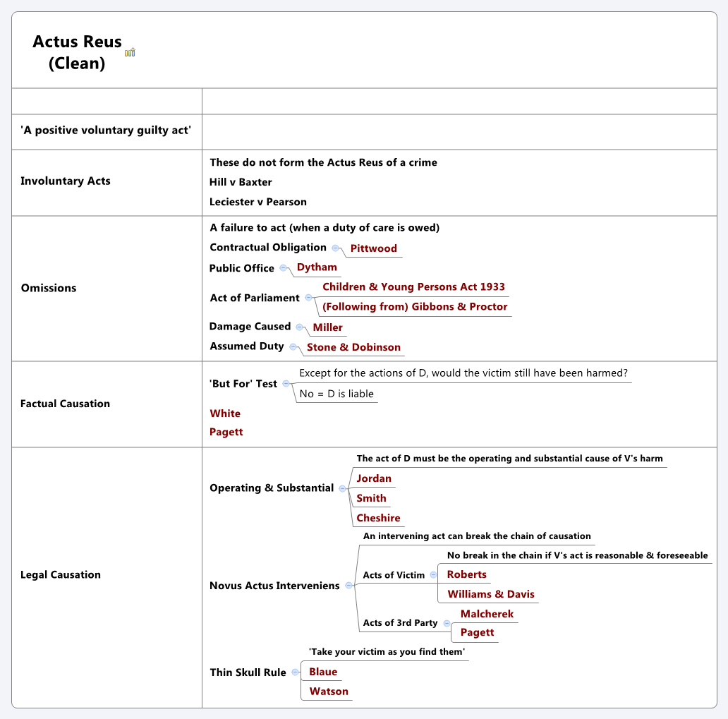Open the Stone & Dobinson case
The image size is (728, 719).
click(x=353, y=347)
